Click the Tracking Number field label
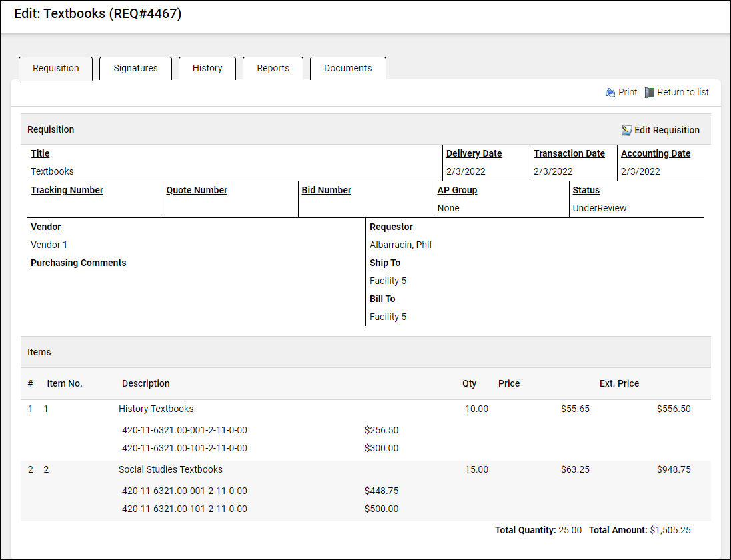Viewport: 731px width, 560px height. (67, 190)
